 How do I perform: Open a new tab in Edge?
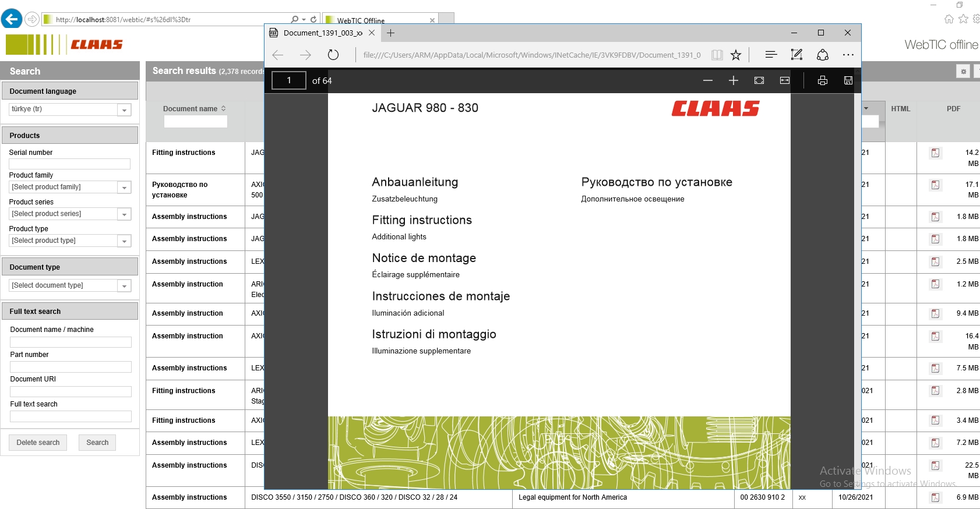click(391, 33)
